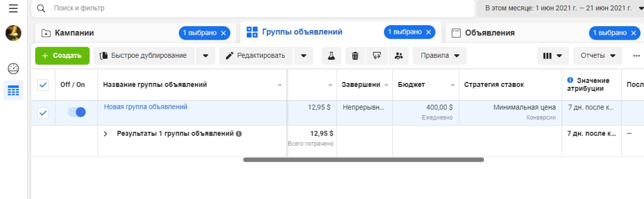
Task: Click the green Создать button
Action: (62, 56)
